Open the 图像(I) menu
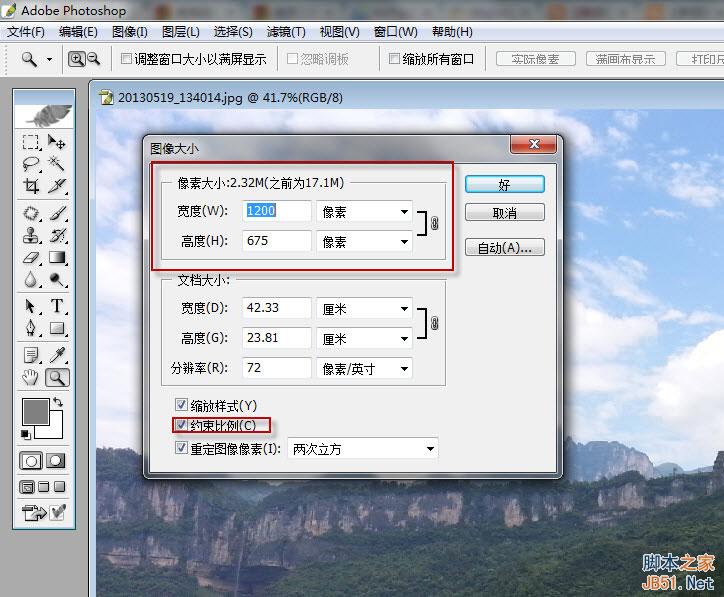Viewport: 724px width, 597px height. click(130, 32)
